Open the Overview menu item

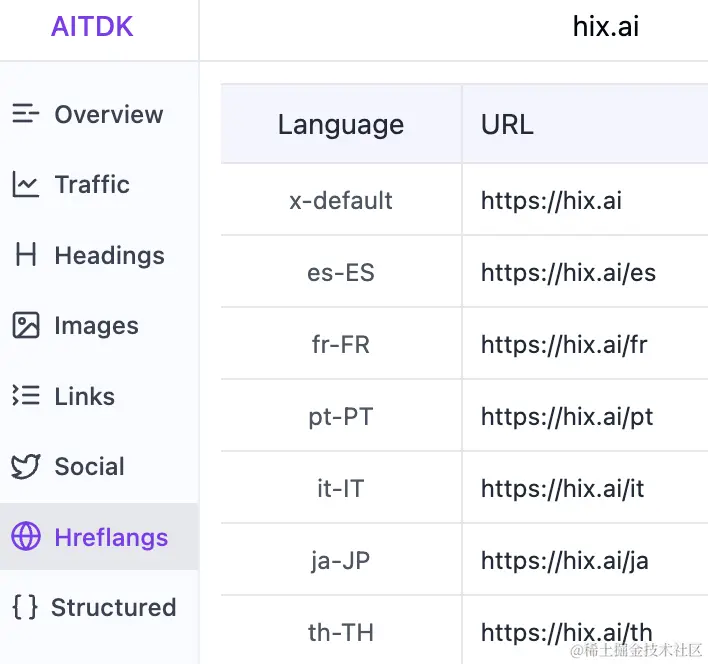(108, 114)
